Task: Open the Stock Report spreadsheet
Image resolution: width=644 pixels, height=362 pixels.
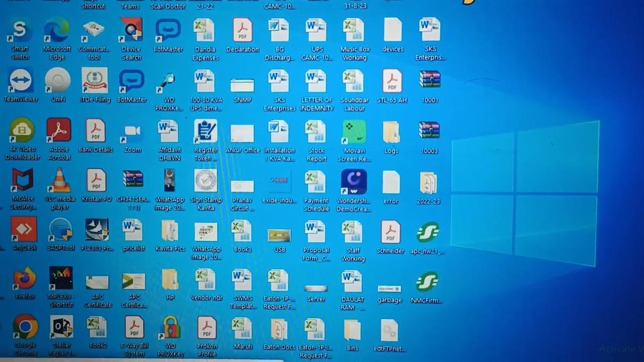Action: pyautogui.click(x=316, y=132)
